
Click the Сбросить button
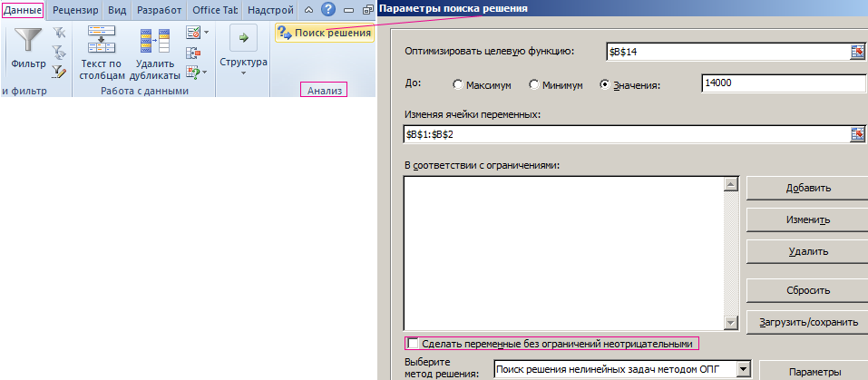point(808,290)
